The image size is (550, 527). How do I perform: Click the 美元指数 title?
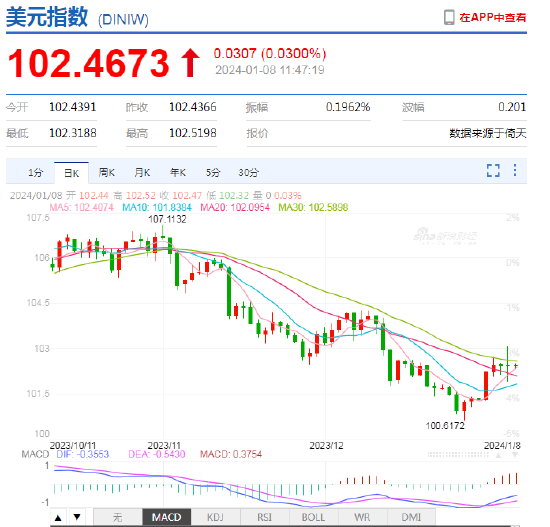(x=47, y=17)
